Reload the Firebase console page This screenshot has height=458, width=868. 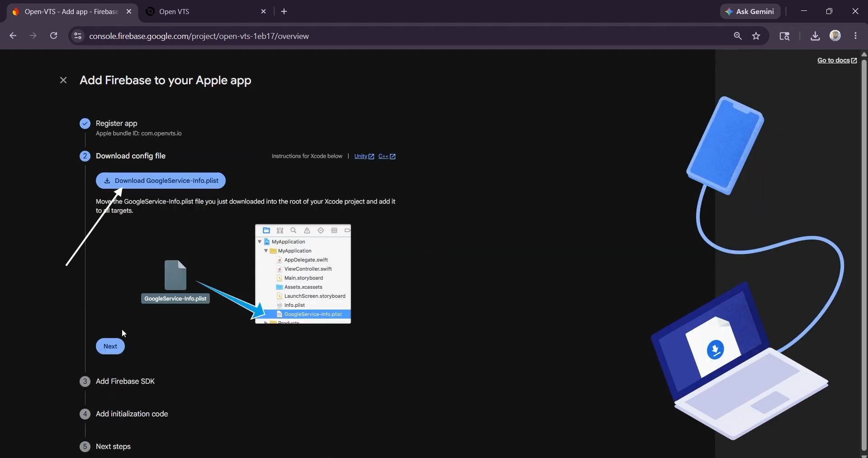[x=53, y=36]
